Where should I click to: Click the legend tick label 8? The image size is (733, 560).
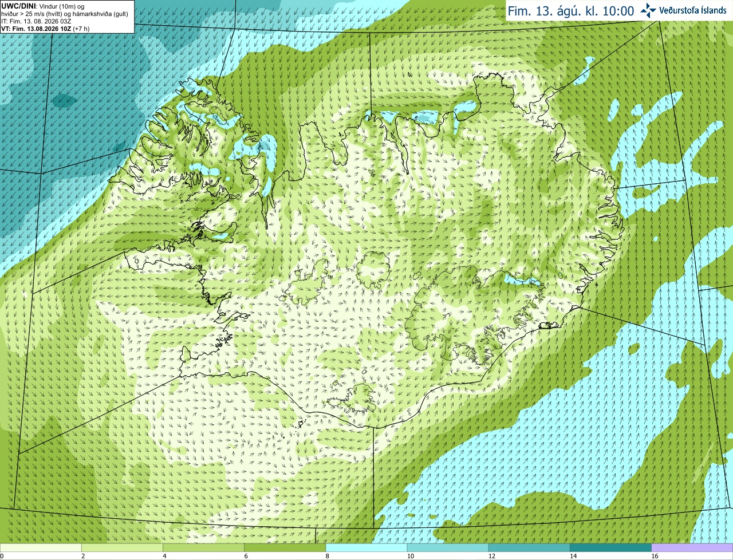(328, 556)
